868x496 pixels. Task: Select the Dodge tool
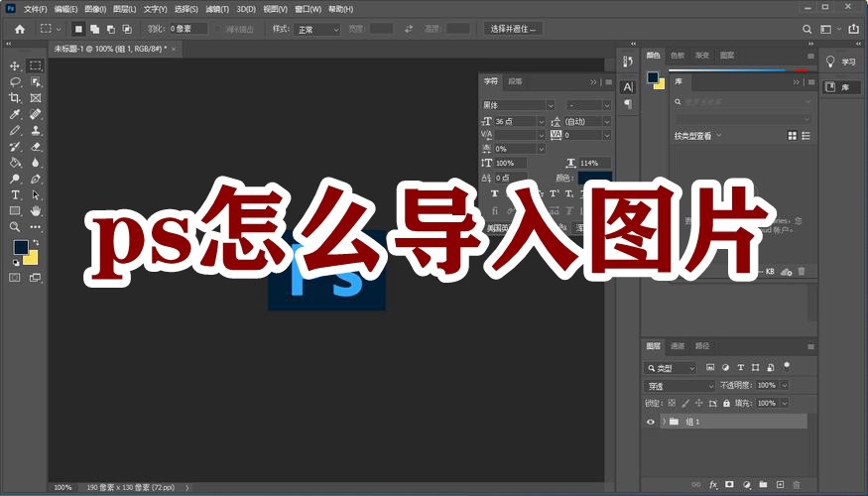(15, 179)
